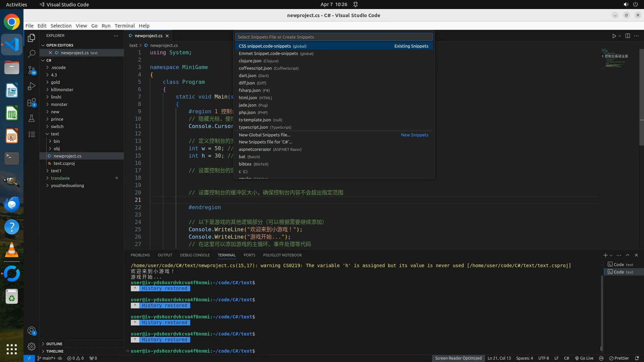Viewport: 644px width, 362px height.
Task: Open the new terminal launch profile dropdown
Action: tap(611, 255)
